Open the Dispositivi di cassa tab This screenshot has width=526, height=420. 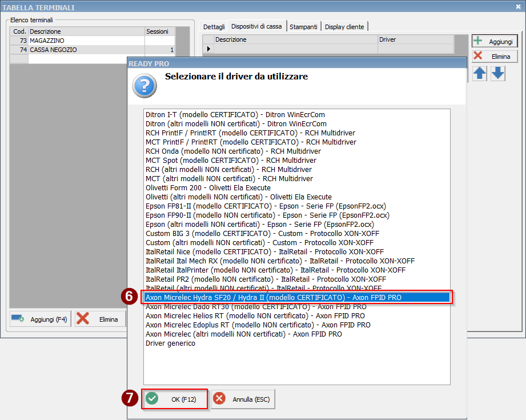pyautogui.click(x=256, y=26)
